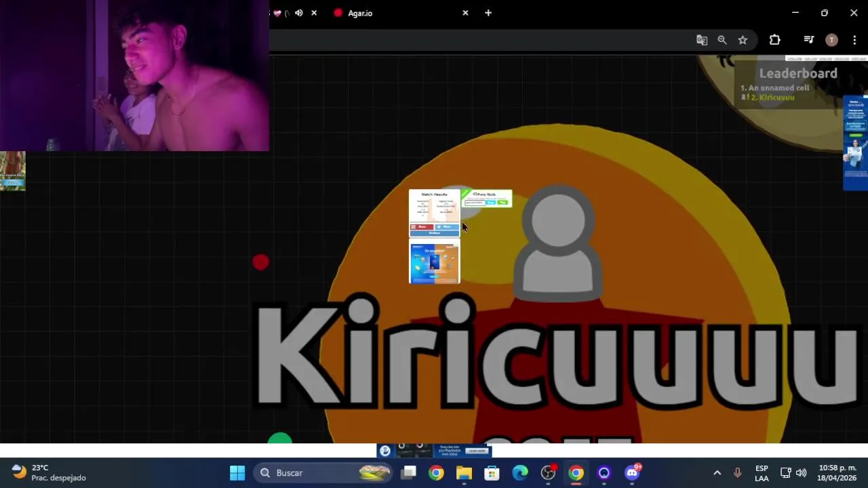868x488 pixels.
Task: Open the purple circular app in taskbar
Action: tap(604, 473)
